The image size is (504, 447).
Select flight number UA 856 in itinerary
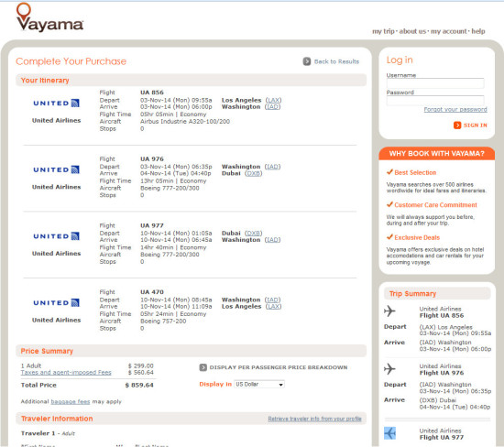coord(152,93)
